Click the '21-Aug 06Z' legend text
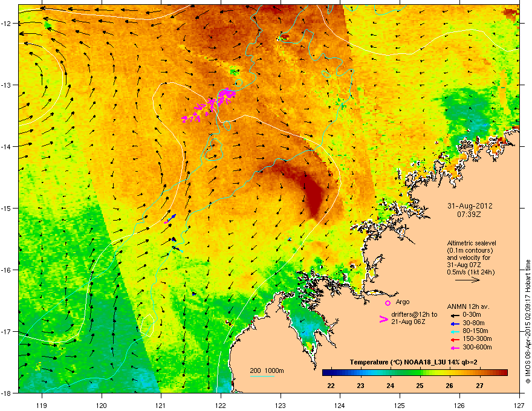This screenshot has height=411, width=532. pos(408,322)
